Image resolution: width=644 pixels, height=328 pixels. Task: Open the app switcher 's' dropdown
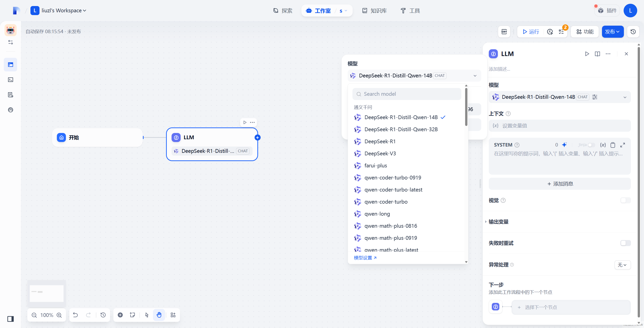[x=343, y=11]
